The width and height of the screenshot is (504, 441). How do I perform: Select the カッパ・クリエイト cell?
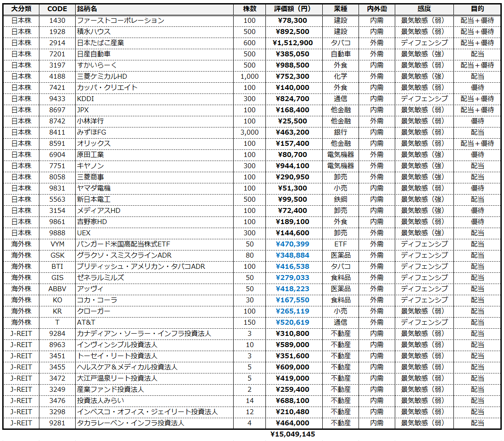(154, 88)
